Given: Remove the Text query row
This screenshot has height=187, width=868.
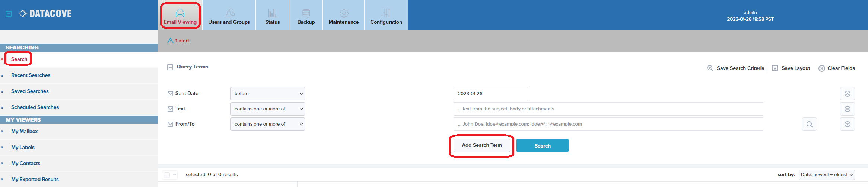Looking at the screenshot, I should tap(847, 109).
